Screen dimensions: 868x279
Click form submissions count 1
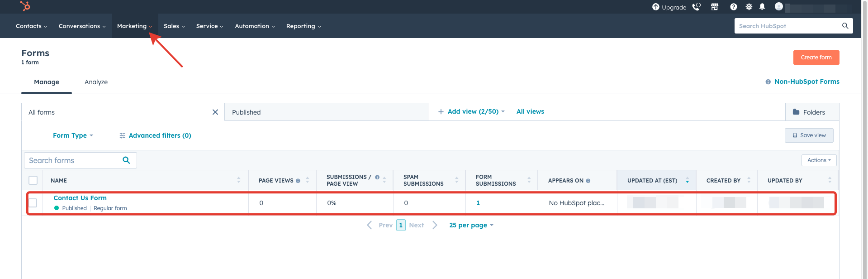(x=478, y=203)
